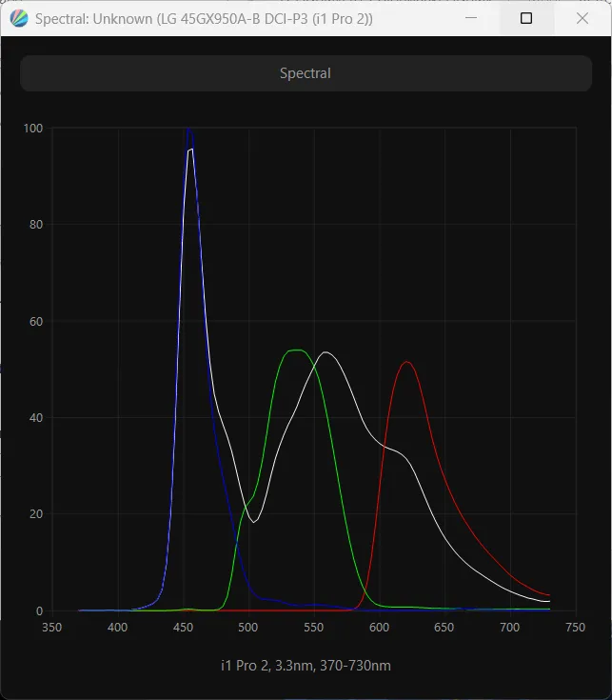Close the Spectral window
The image size is (612, 700).
coord(582,18)
